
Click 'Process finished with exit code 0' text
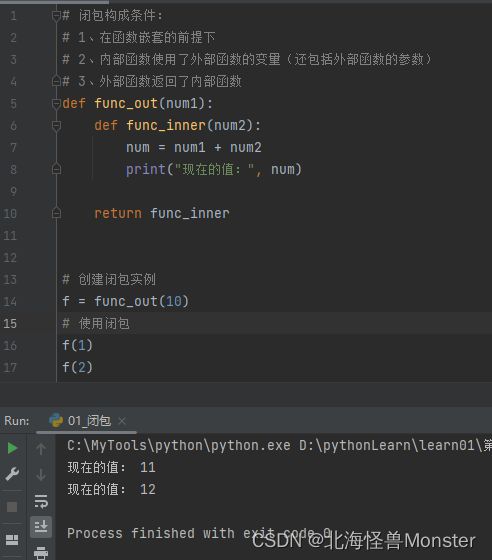[x=199, y=533]
